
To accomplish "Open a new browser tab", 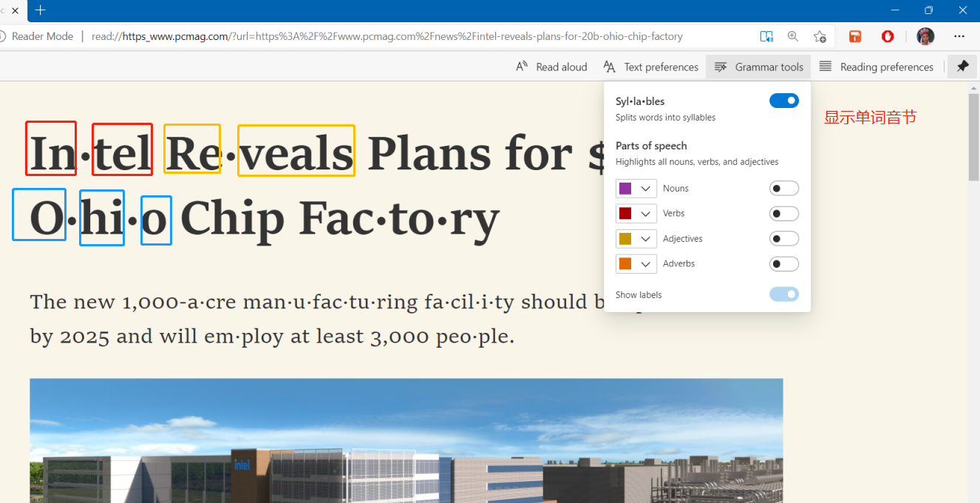I will tap(41, 10).
